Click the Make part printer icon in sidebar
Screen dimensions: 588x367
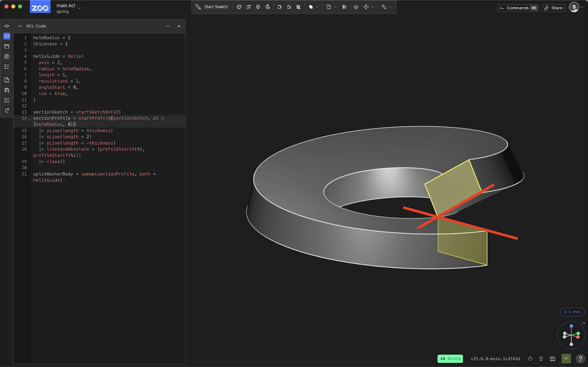click(7, 100)
